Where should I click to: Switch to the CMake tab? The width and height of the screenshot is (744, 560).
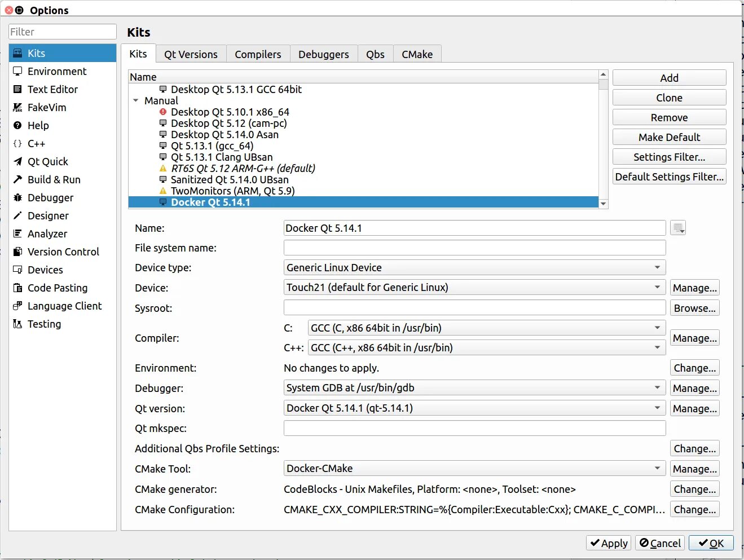[417, 54]
